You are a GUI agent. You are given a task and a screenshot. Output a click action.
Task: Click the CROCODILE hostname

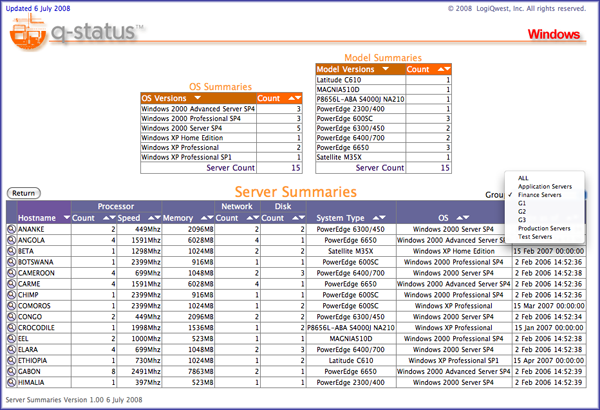click(36, 328)
